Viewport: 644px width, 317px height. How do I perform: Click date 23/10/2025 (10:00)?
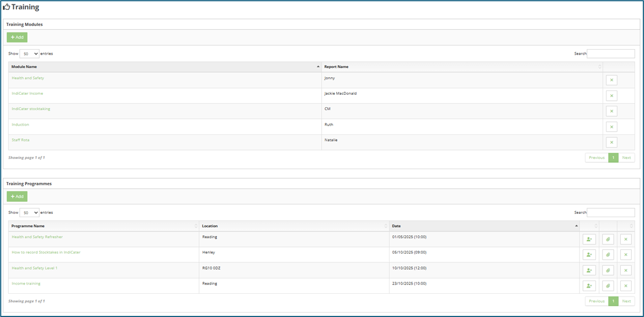(x=409, y=284)
